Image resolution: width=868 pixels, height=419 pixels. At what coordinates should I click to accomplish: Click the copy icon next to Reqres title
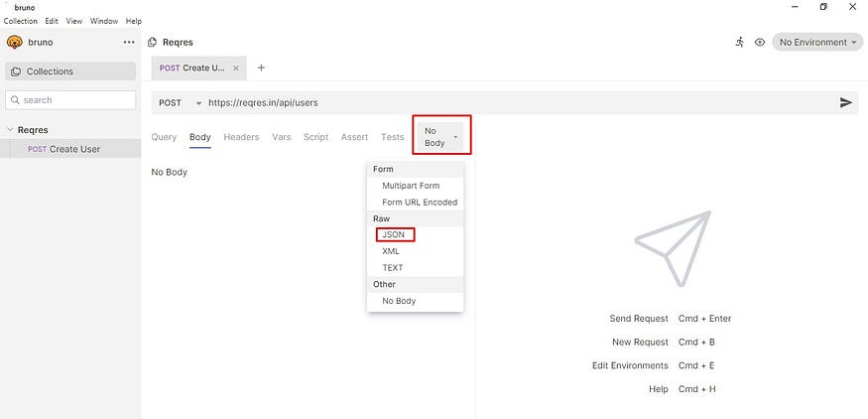[152, 42]
